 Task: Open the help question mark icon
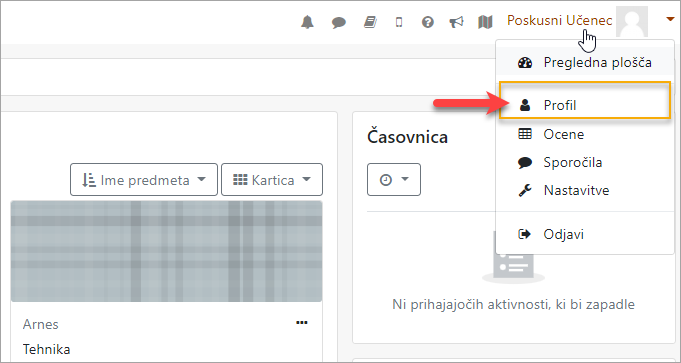coord(428,22)
